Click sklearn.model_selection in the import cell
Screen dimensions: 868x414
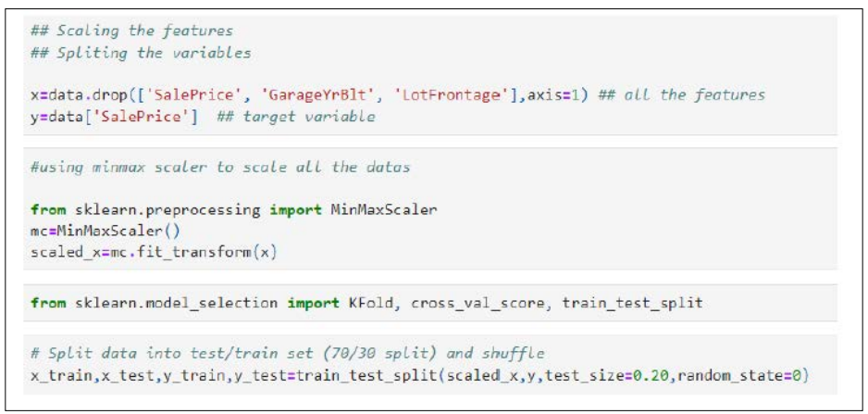coord(174,303)
